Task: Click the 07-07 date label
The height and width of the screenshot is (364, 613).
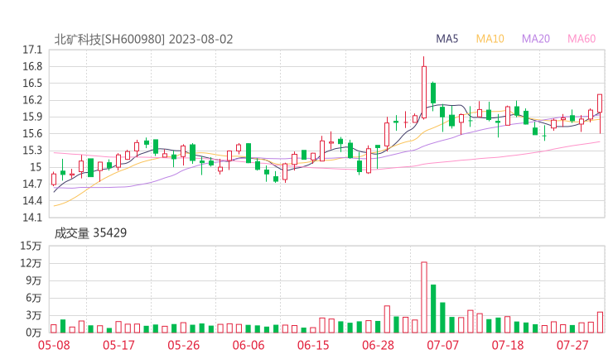Action: tap(443, 346)
